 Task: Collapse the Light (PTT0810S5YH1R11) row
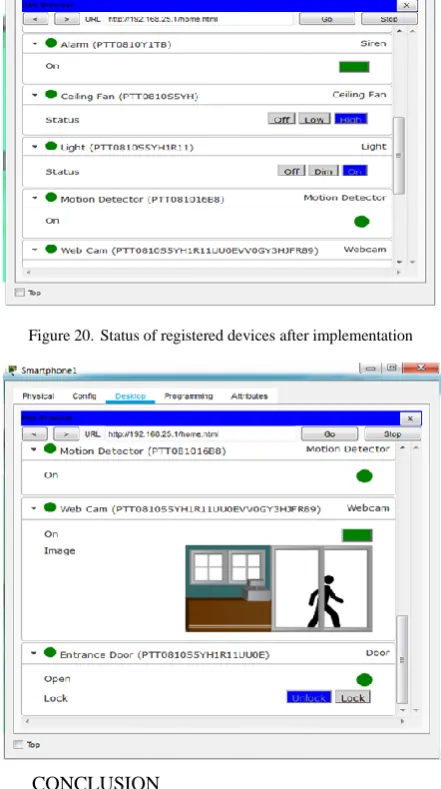click(x=35, y=147)
